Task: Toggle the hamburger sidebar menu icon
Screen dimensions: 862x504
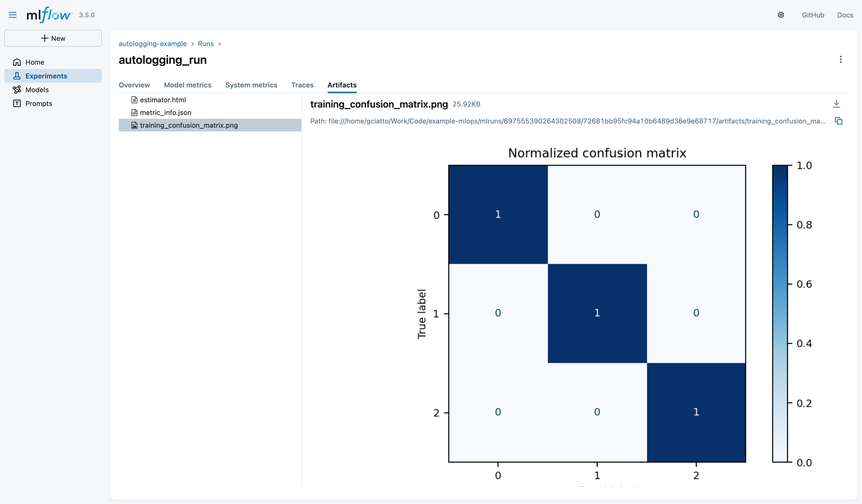Action: (13, 15)
